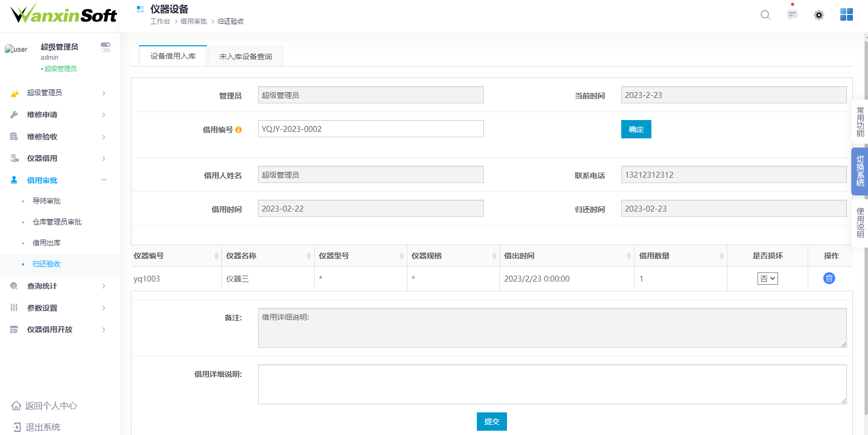Viewport: 868px width, 435px height.
Task: Delete the yq1003 row using trash icon
Action: tap(829, 278)
